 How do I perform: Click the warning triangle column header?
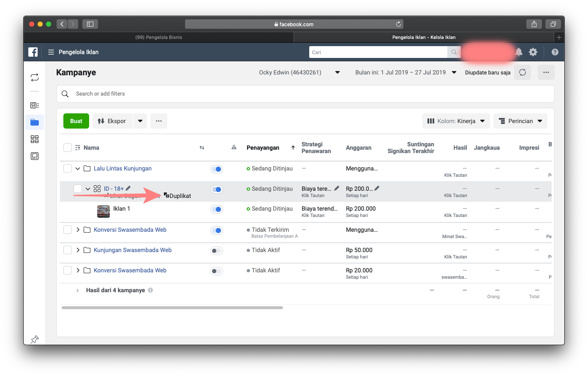(234, 147)
